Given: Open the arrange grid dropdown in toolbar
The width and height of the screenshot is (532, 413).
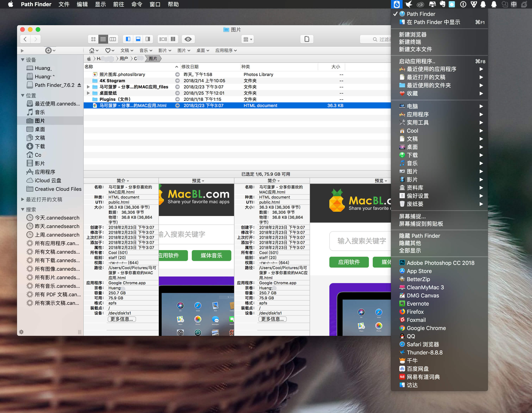Looking at the screenshot, I should (x=247, y=39).
